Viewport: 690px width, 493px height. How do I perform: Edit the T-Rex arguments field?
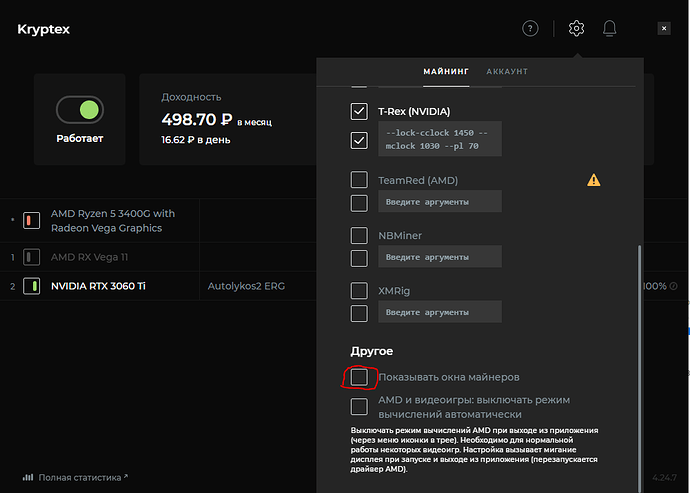click(440, 139)
